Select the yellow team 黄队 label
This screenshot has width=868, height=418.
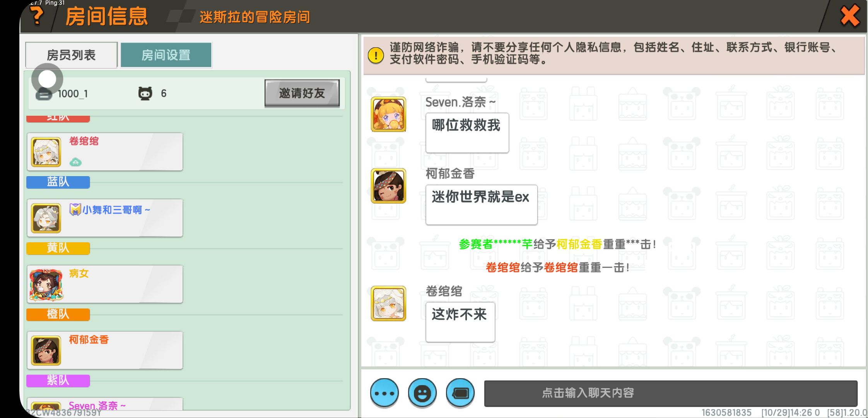pos(58,248)
